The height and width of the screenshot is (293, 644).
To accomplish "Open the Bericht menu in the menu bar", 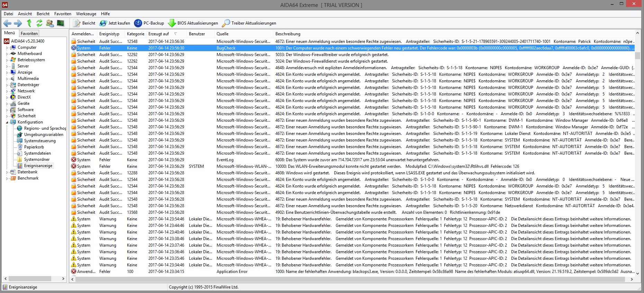I will tap(43, 14).
